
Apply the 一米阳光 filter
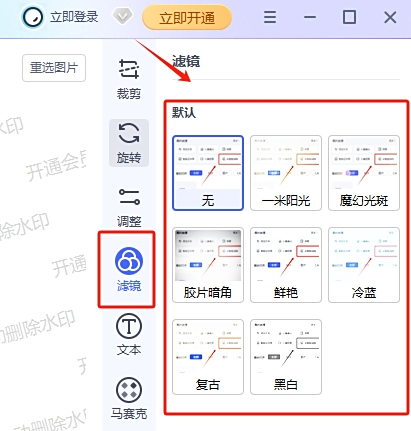pos(286,173)
